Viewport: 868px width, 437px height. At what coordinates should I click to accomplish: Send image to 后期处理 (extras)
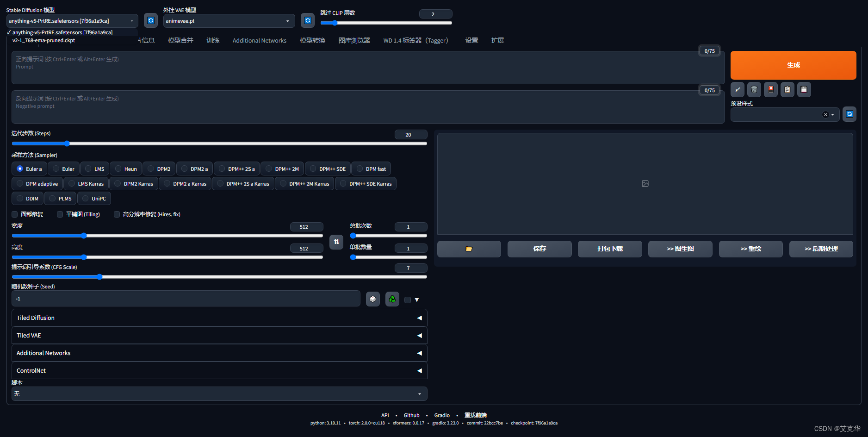point(821,249)
